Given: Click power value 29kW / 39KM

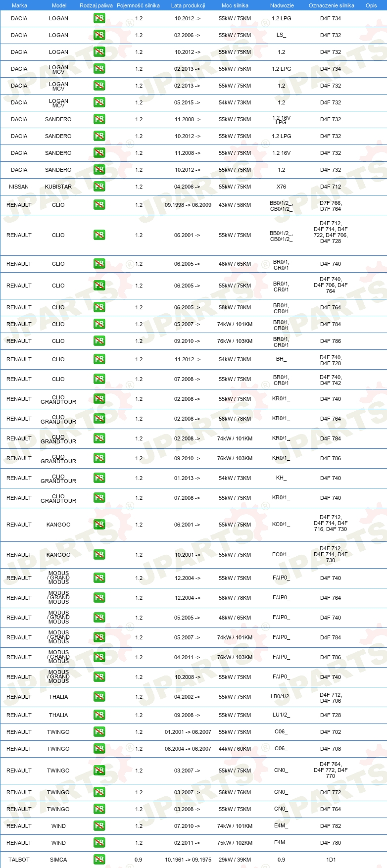Looking at the screenshot, I should (x=235, y=860).
